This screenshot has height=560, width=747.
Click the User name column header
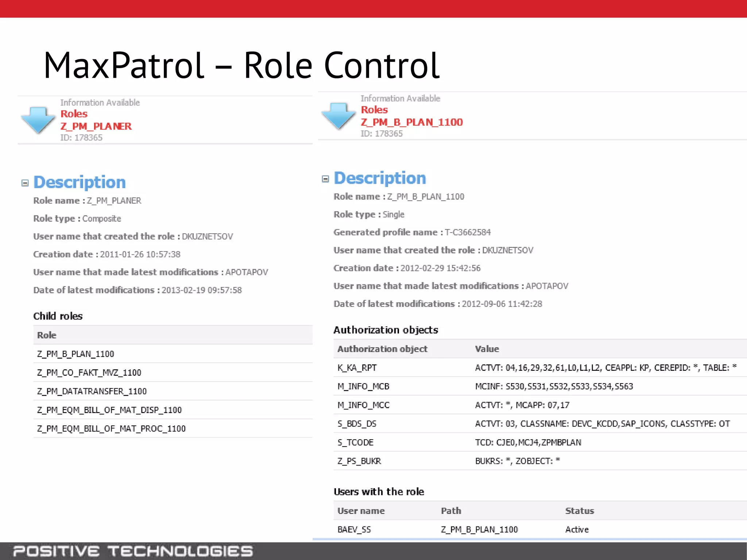pos(361,511)
